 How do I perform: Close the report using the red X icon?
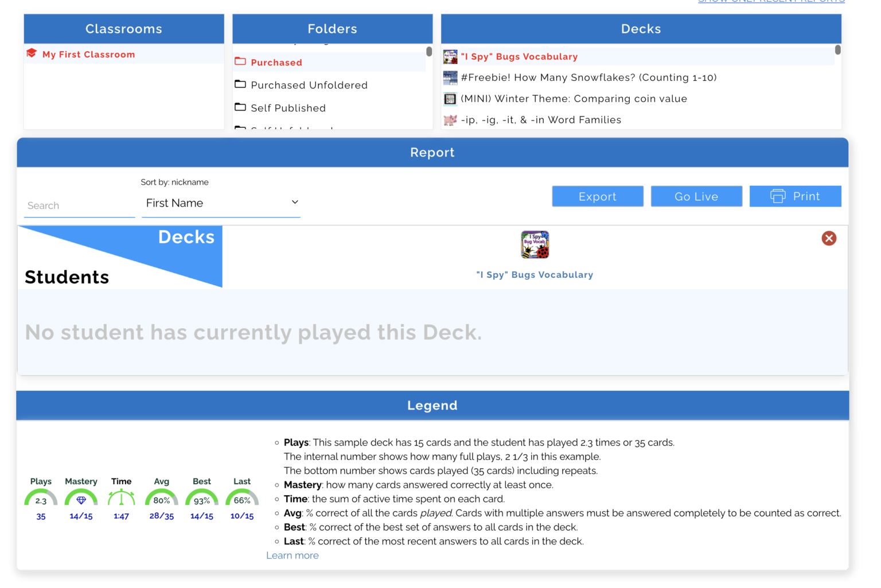pyautogui.click(x=829, y=238)
